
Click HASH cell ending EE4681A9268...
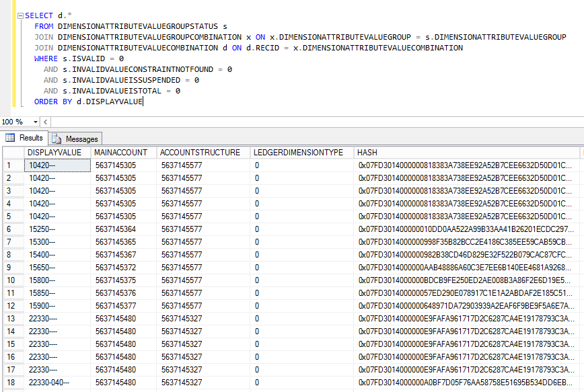coord(467,268)
